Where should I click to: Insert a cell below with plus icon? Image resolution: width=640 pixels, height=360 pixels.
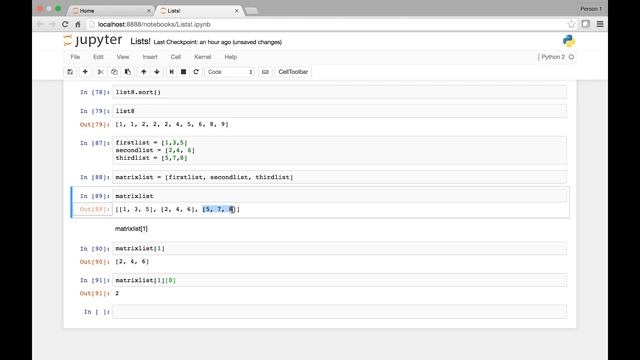point(85,72)
